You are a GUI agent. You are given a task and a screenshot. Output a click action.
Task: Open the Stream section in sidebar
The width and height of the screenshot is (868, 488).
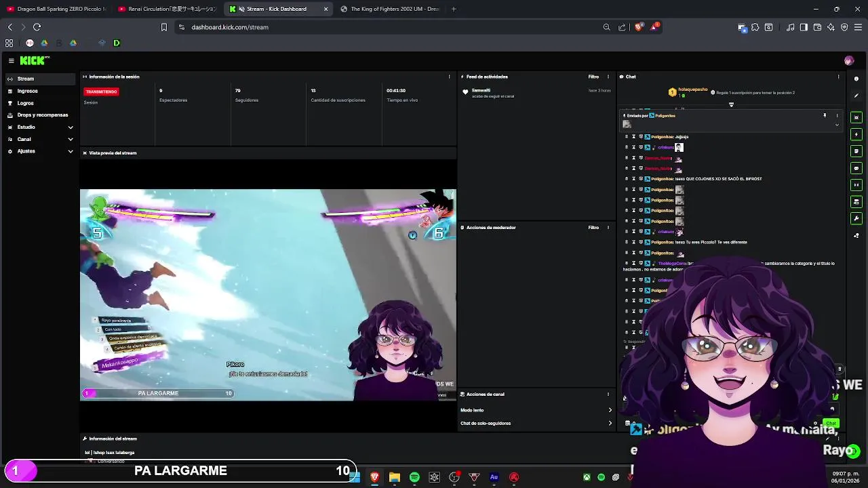coord(41,79)
